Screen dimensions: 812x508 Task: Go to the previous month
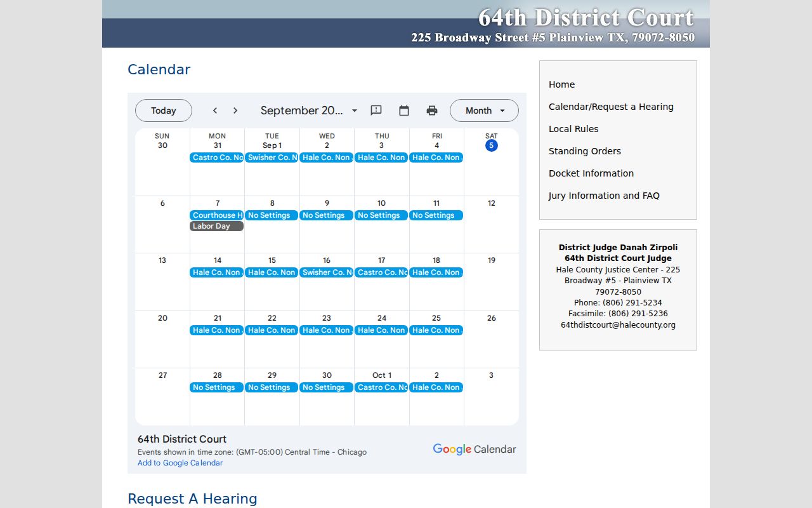(x=215, y=110)
